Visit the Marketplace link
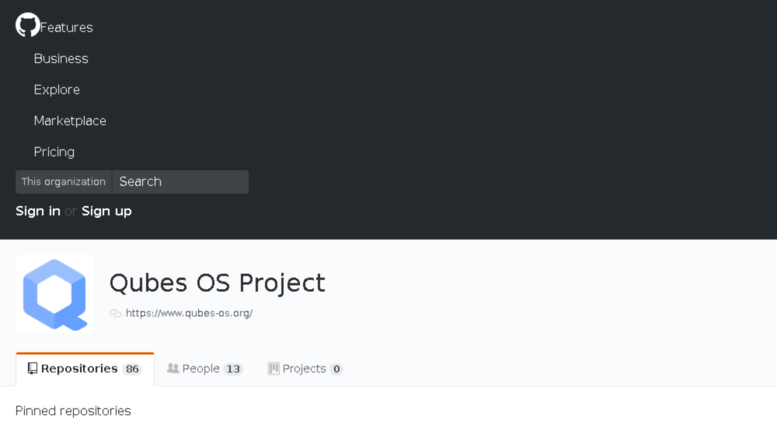The width and height of the screenshot is (777, 423). [70, 121]
